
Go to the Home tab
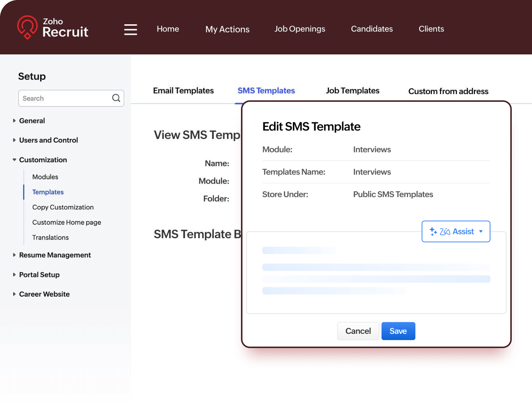(x=168, y=29)
